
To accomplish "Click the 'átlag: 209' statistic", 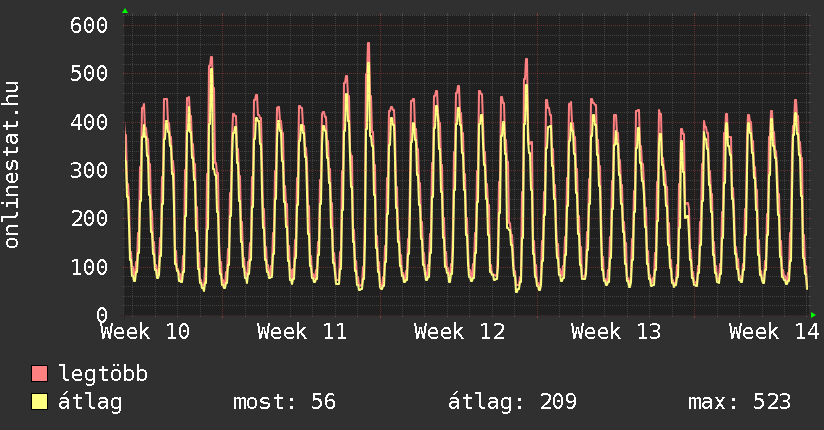I will [512, 402].
